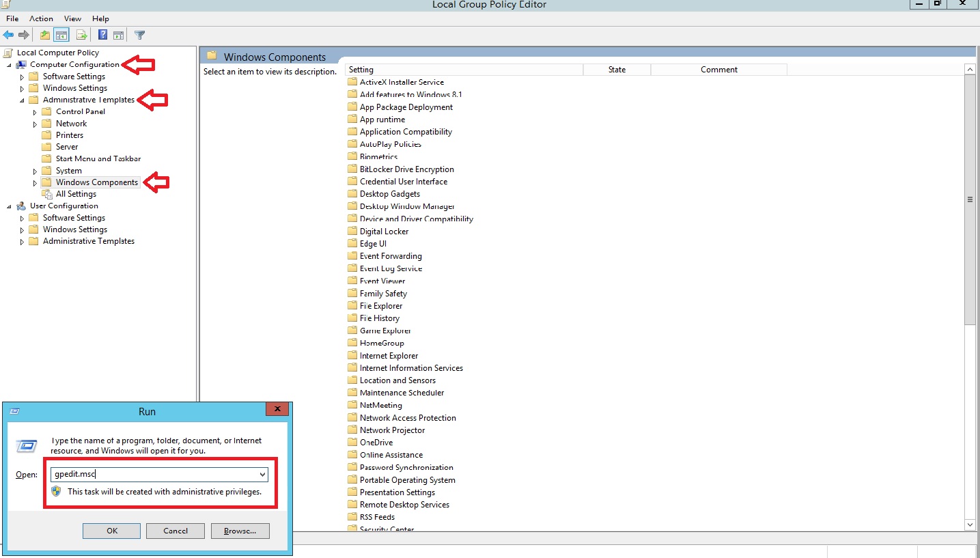This screenshot has height=558, width=980.
Task: Open Help using the blue question mark icon
Action: tap(103, 35)
